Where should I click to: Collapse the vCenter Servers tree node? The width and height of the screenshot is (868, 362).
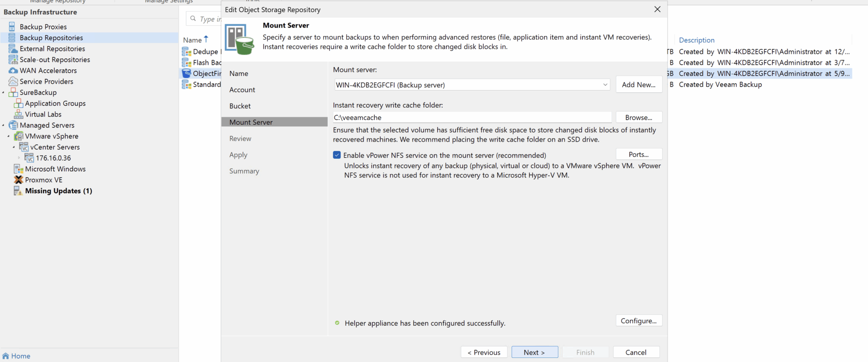14,147
